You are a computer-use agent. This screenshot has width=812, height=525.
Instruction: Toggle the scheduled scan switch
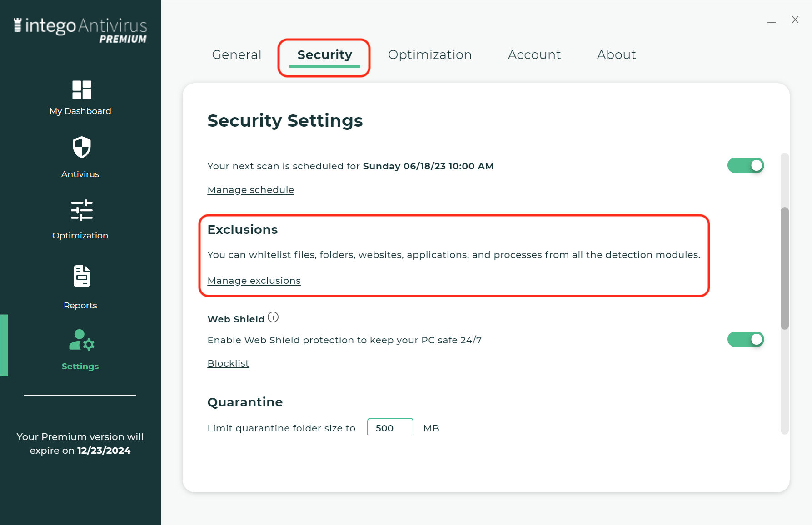pos(746,166)
